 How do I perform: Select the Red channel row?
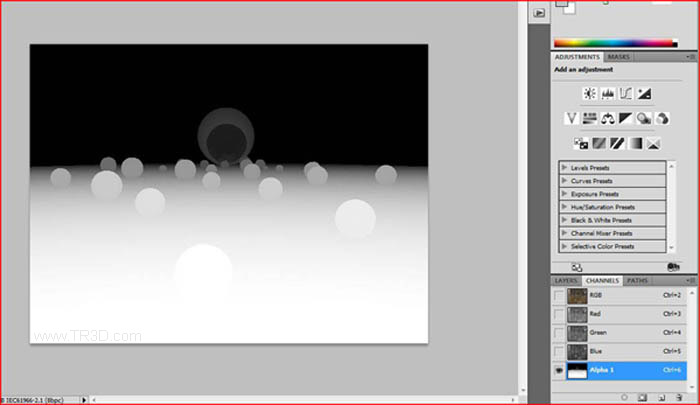coord(620,314)
